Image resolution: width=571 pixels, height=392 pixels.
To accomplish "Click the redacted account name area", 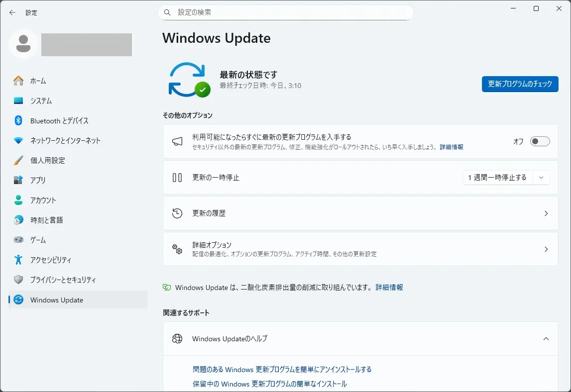I will (87, 45).
